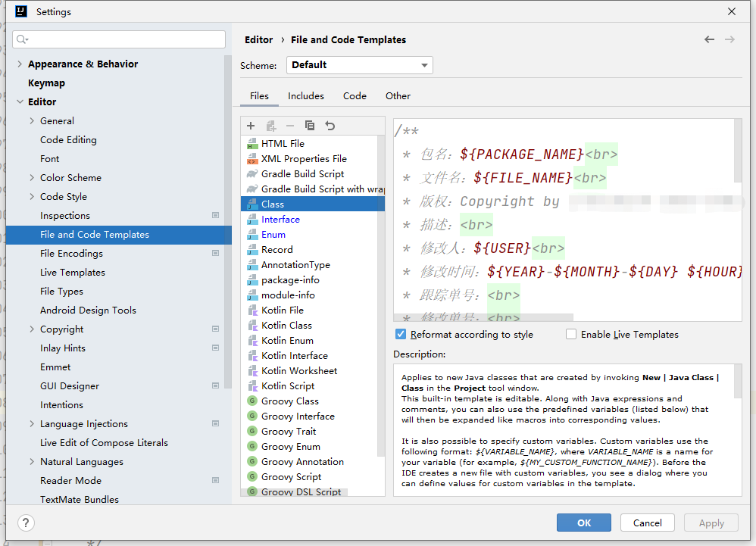The image size is (756, 546).
Task: Click the Reset to Default revert icon
Action: point(330,126)
